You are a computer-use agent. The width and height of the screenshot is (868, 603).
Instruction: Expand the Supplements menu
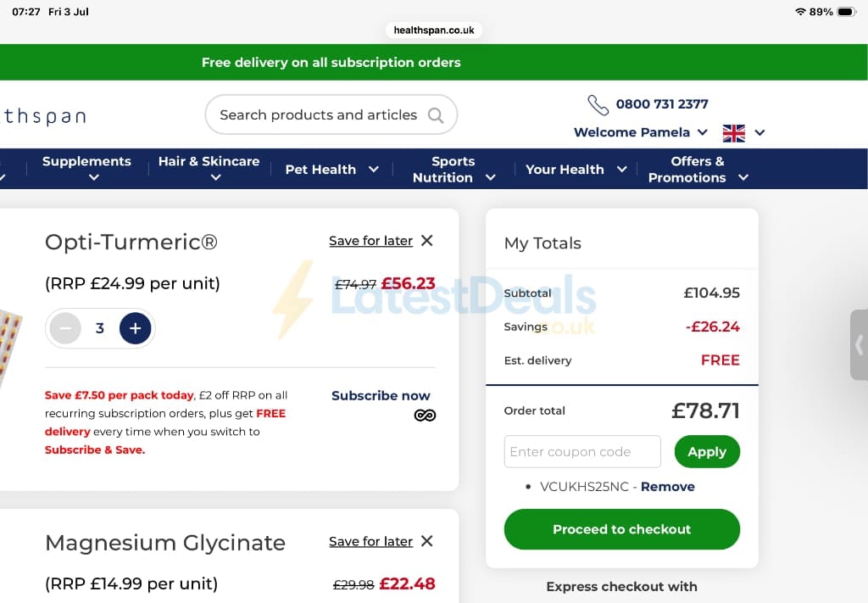point(87,169)
